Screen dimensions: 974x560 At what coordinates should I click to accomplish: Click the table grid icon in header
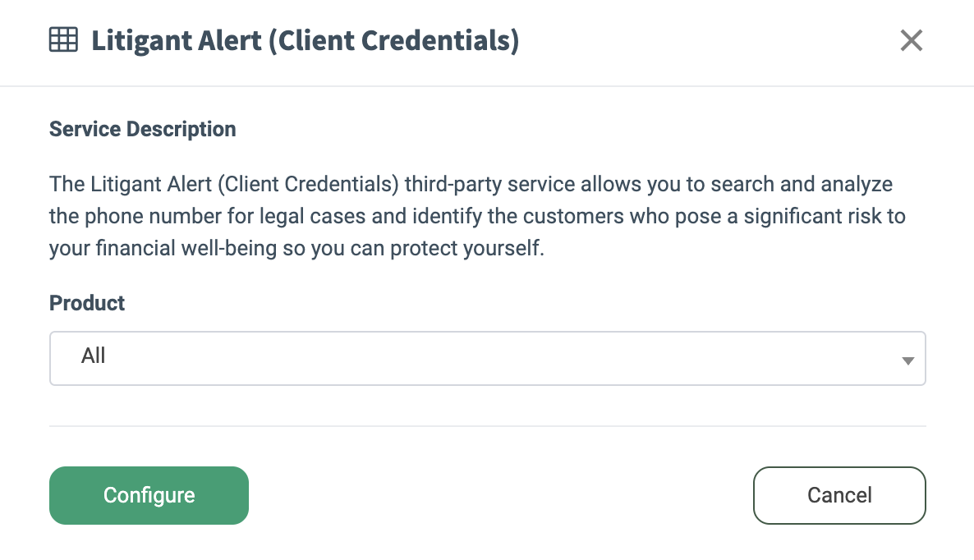[63, 39]
